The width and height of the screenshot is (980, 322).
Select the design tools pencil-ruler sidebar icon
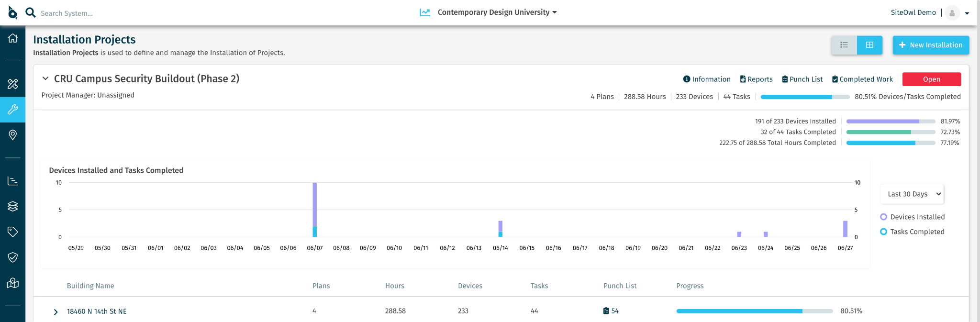click(12, 84)
